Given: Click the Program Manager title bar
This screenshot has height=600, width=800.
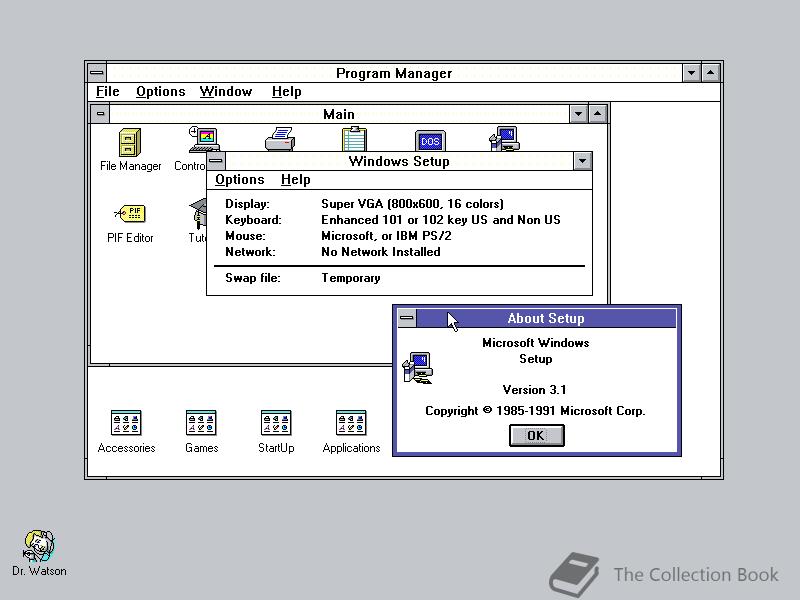Looking at the screenshot, I should 394,73.
